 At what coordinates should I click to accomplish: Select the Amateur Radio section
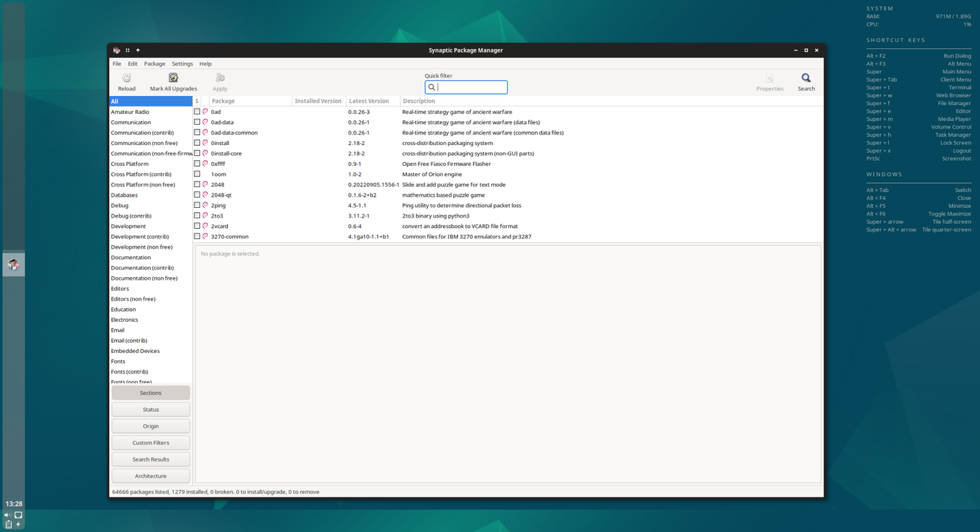click(x=151, y=112)
